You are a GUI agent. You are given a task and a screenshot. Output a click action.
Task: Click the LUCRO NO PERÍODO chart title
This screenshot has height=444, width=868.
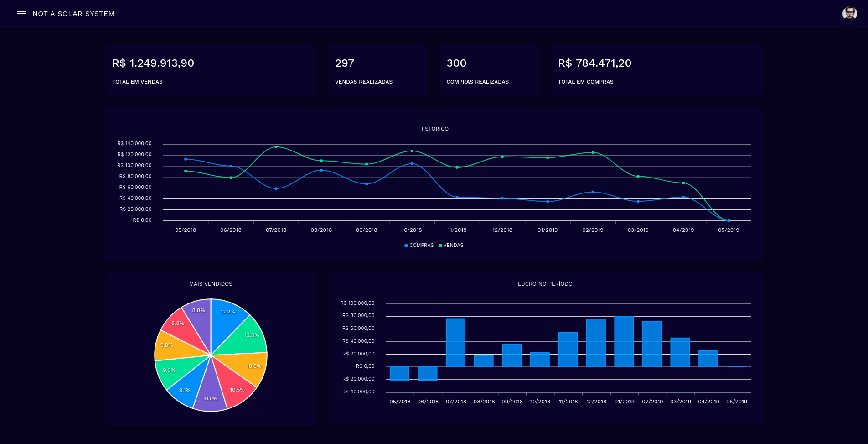(x=545, y=284)
